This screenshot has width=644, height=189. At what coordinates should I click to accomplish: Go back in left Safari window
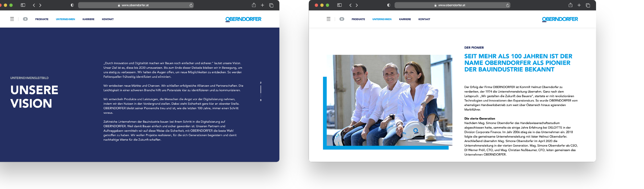click(34, 5)
